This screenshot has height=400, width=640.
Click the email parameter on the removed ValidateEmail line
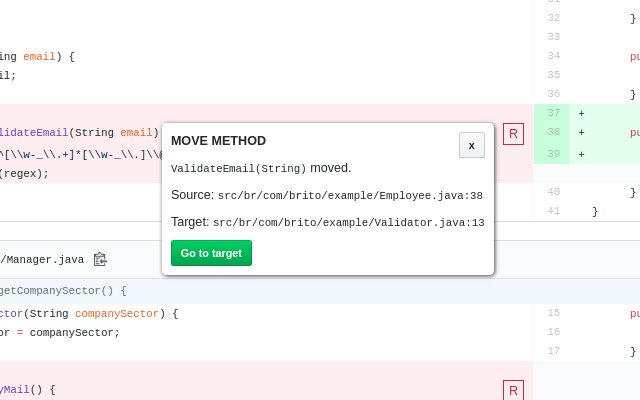(x=136, y=133)
